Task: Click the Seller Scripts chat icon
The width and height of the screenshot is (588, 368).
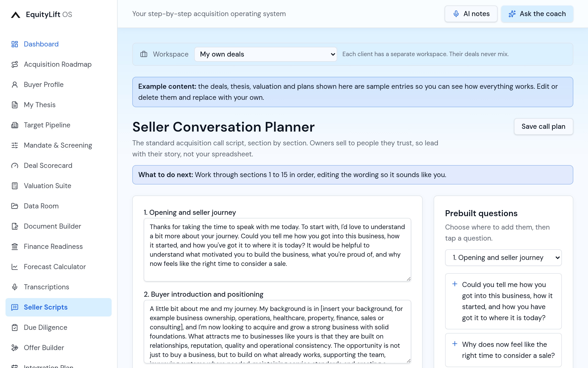Action: 14,307
